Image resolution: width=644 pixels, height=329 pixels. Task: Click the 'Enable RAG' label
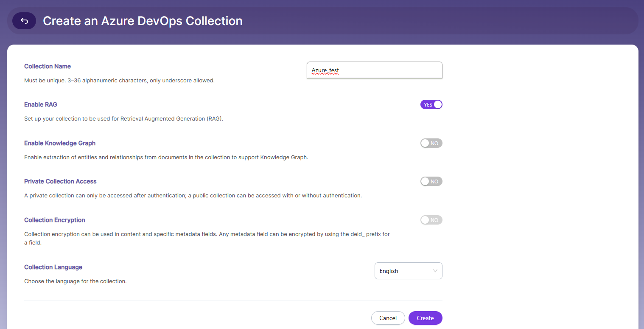[x=41, y=104]
